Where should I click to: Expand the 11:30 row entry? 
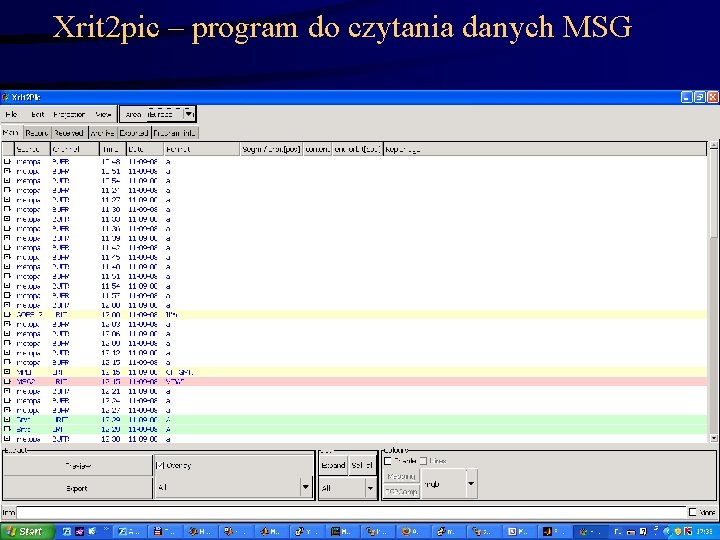(7, 209)
